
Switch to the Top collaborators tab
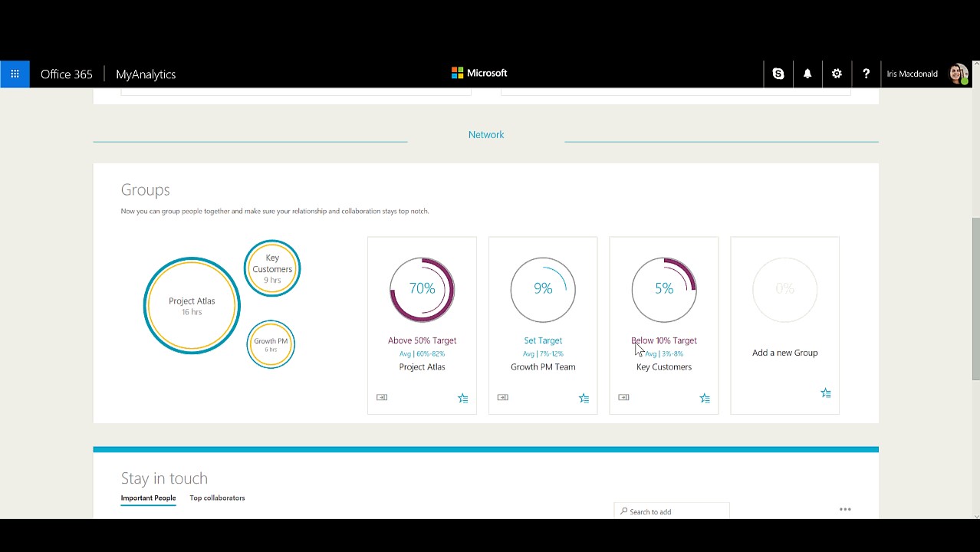[217, 498]
